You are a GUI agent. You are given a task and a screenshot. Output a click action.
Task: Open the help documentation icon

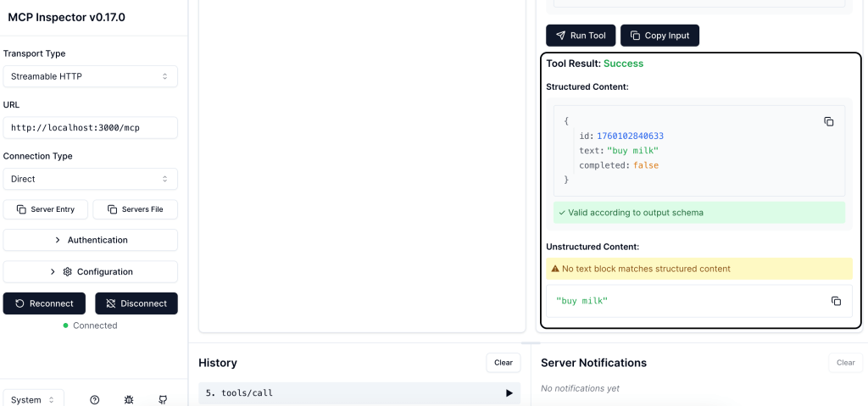pos(95,399)
